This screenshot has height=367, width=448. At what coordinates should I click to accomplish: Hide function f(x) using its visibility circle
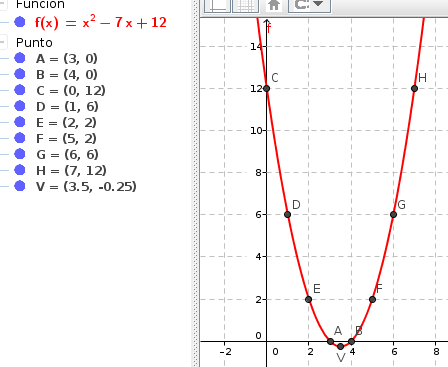pos(20,22)
